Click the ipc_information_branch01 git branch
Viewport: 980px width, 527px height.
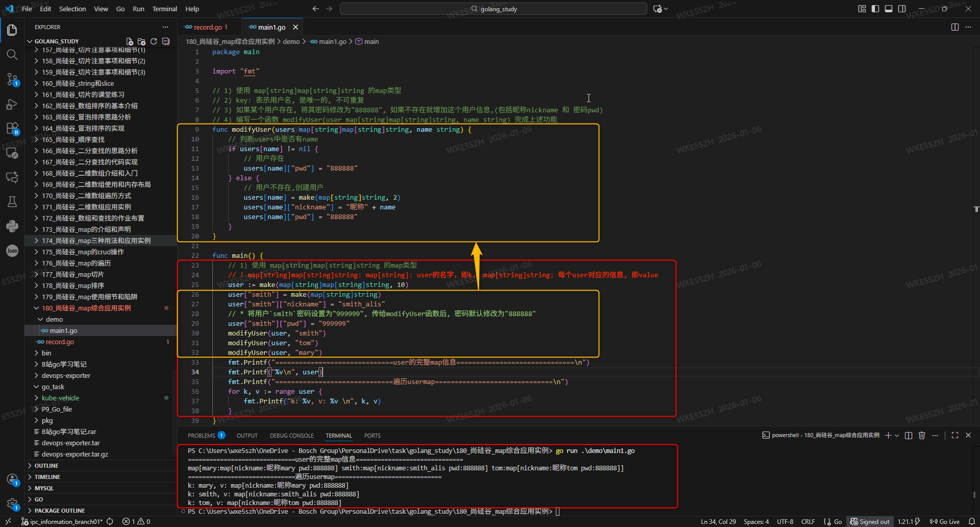click(x=62, y=522)
